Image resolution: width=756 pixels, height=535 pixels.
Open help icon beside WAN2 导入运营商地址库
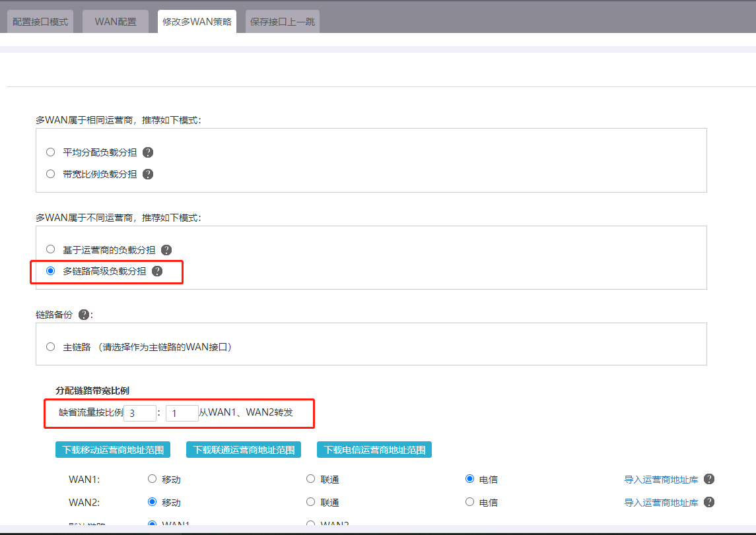click(x=708, y=502)
